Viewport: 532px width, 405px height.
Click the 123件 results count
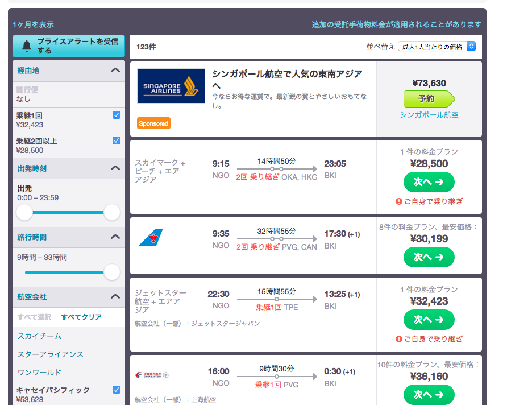pos(146,47)
